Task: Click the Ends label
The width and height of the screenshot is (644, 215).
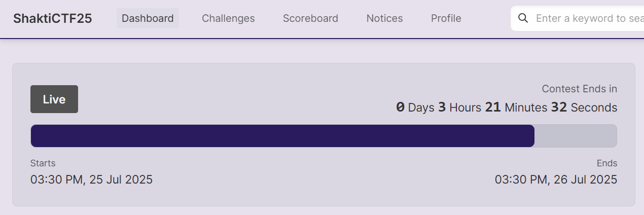Action: point(607,163)
